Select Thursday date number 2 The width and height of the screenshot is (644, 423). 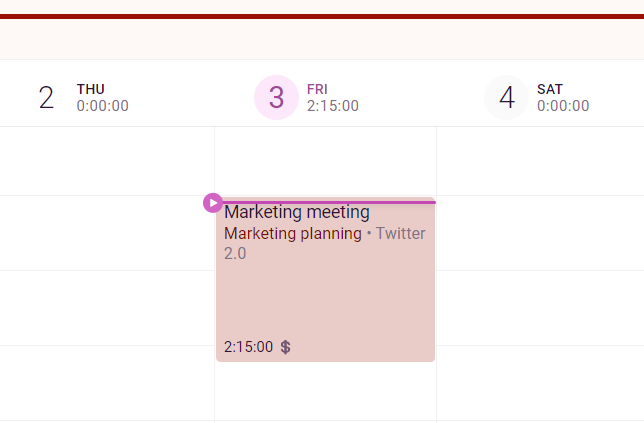pos(46,97)
